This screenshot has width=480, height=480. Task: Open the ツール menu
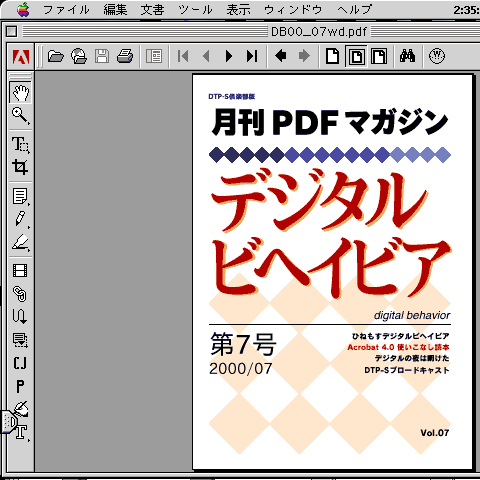195,9
